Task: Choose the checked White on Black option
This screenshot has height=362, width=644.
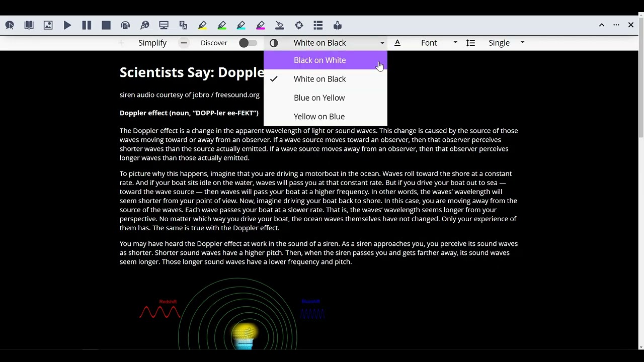Action: coord(326,79)
